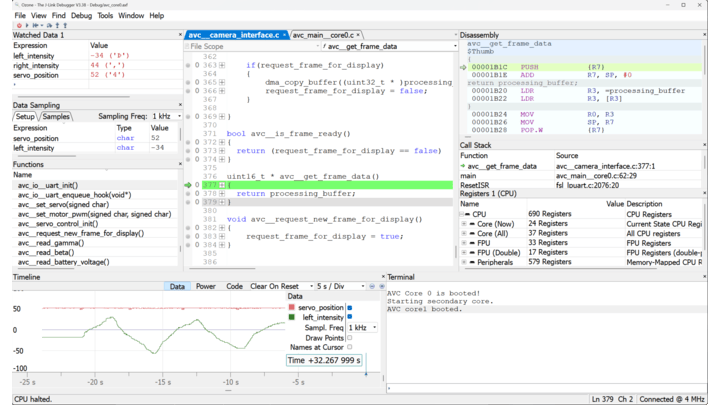
Task: Close the avc__camera_interface.c tab
Action: [x=283, y=35]
